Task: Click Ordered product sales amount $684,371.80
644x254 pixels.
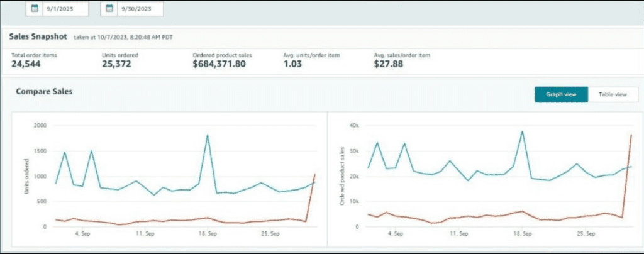Action: pos(219,64)
